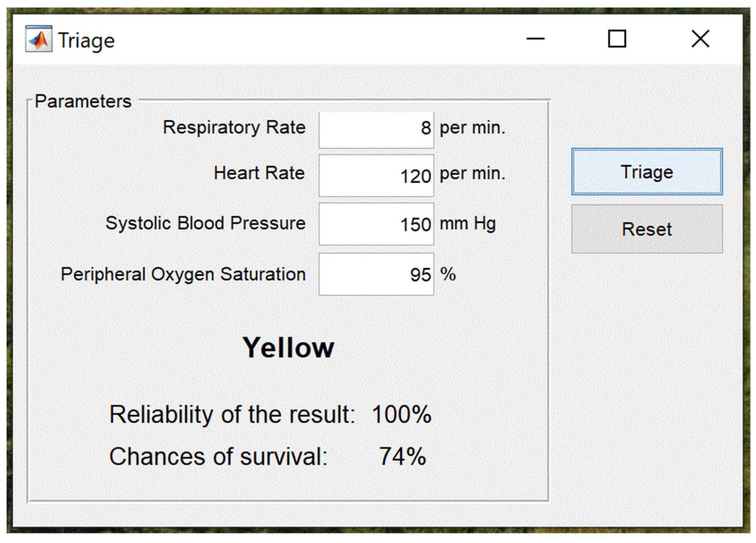
Task: Close the Triage window
Action: 700,39
